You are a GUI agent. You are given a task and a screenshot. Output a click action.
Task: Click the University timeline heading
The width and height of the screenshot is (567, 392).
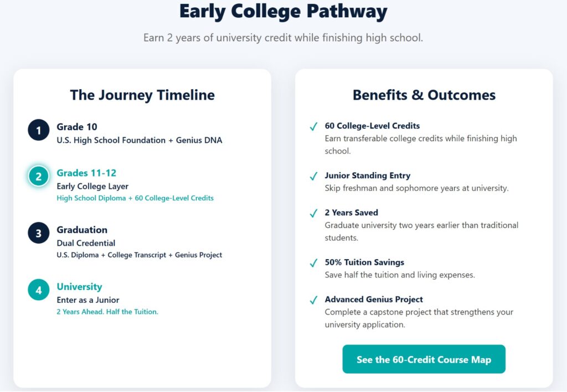79,287
